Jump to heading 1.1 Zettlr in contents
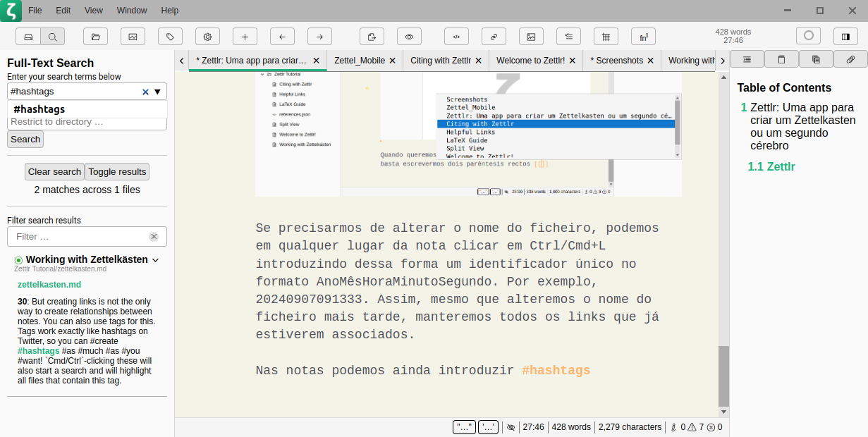The height and width of the screenshot is (437, 868). pos(771,167)
